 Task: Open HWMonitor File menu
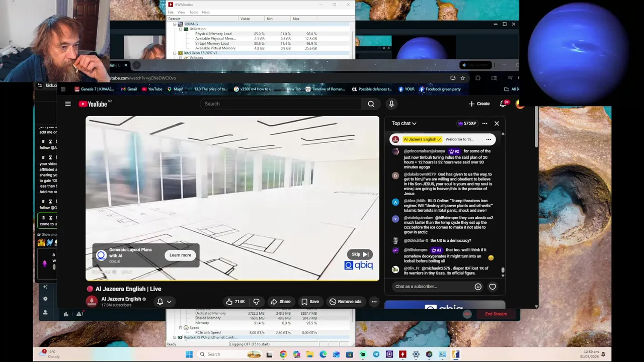click(171, 12)
